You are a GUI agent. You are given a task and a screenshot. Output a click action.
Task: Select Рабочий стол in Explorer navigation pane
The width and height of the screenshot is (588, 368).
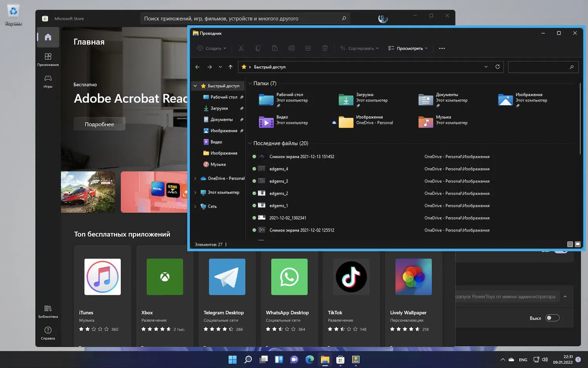coord(223,97)
